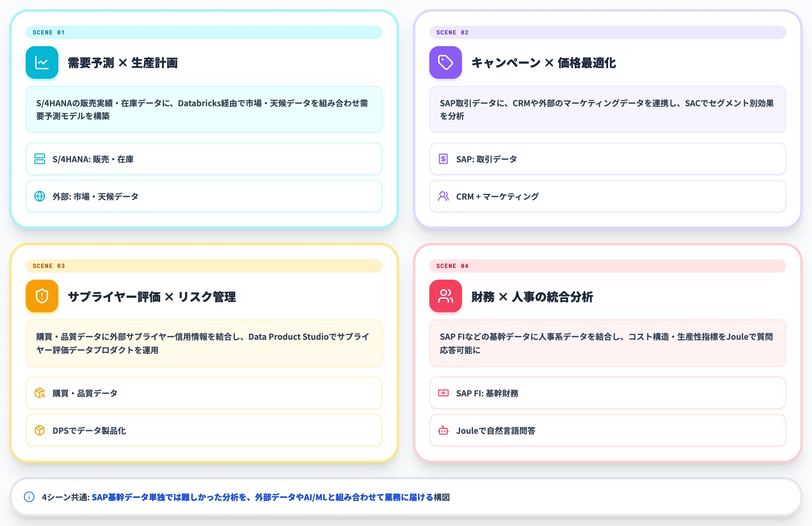812x526 pixels.
Task: Click the description mentioning コスト構造・生産性指標をJoule
Action: 608,343
